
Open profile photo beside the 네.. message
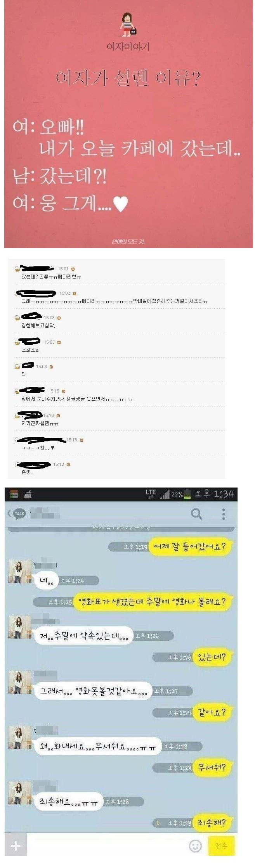[20, 572]
